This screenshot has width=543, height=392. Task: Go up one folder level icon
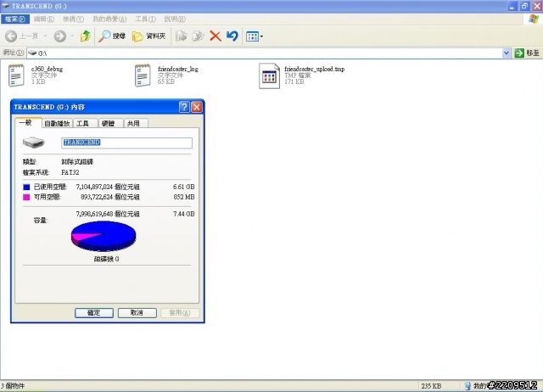coord(85,36)
